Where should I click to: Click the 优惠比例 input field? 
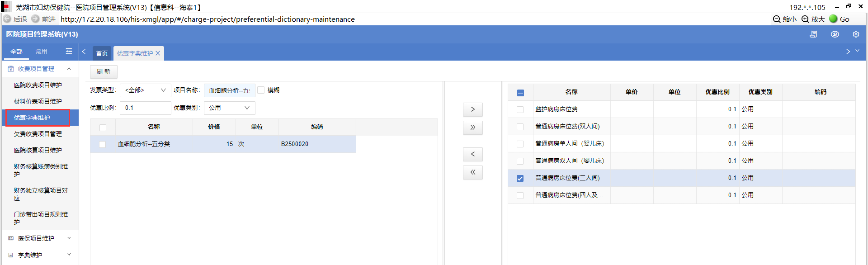tap(145, 108)
